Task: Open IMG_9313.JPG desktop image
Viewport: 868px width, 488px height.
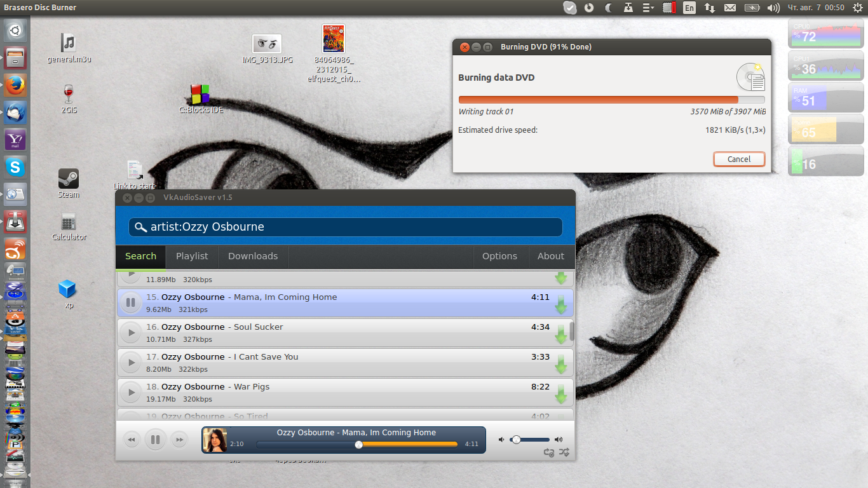Action: tap(267, 49)
